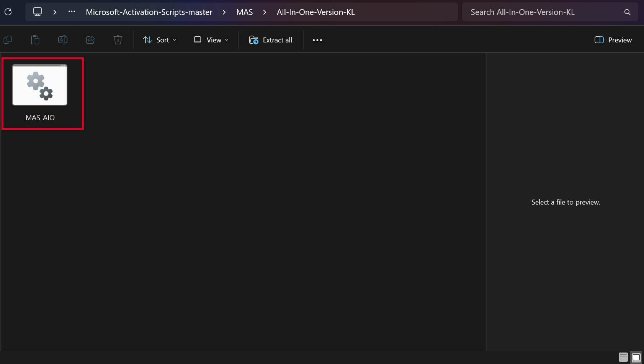Open the View dropdown menu

tap(211, 40)
